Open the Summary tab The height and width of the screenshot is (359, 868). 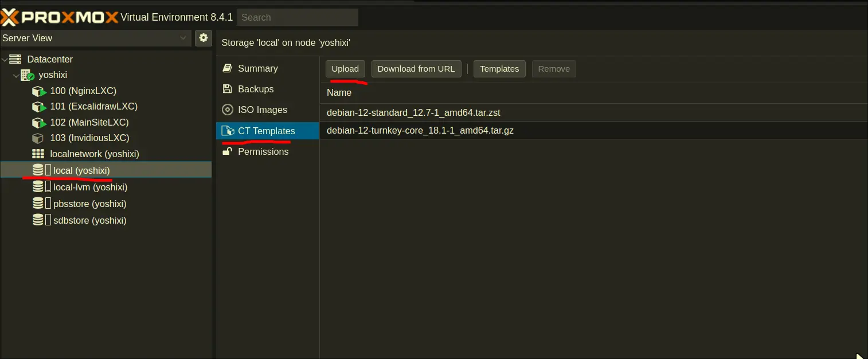[257, 68]
